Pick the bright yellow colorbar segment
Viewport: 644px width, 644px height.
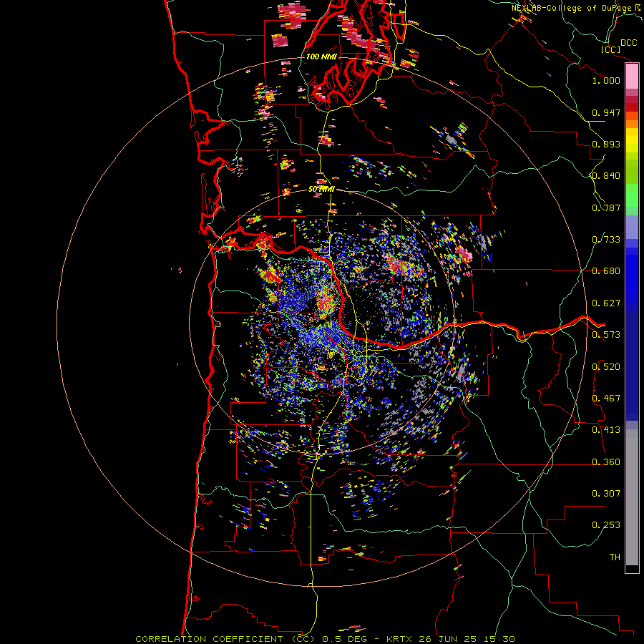coord(632,140)
